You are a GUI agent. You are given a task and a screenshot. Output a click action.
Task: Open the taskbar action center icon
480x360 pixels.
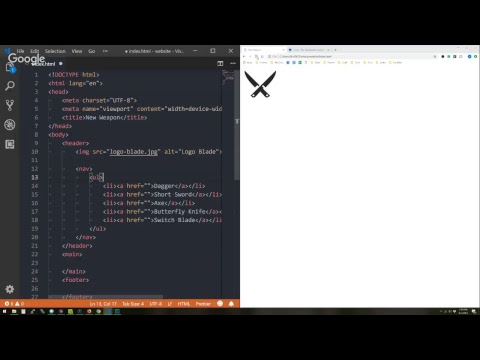pos(474,311)
